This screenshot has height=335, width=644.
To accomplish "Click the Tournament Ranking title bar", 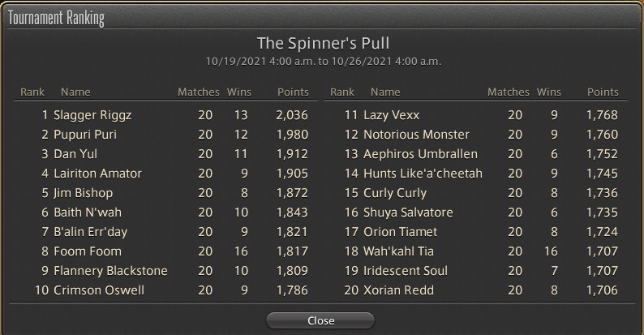I will click(322, 18).
